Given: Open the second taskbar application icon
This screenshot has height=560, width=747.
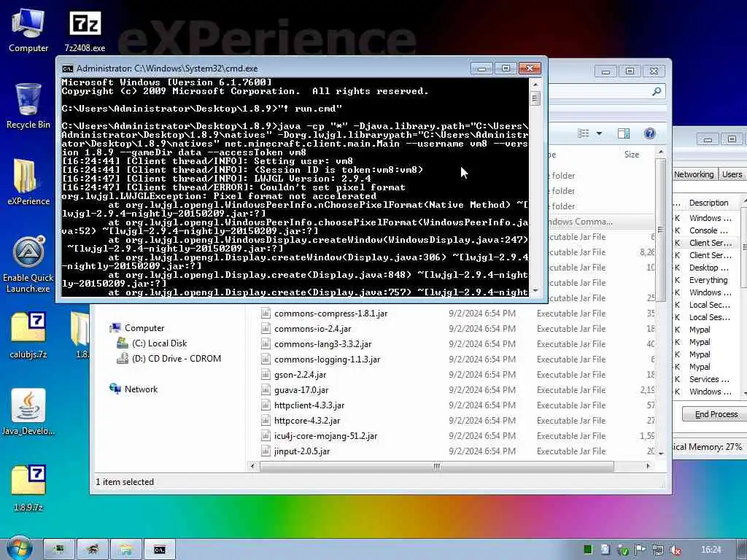Looking at the screenshot, I should click(x=93, y=550).
